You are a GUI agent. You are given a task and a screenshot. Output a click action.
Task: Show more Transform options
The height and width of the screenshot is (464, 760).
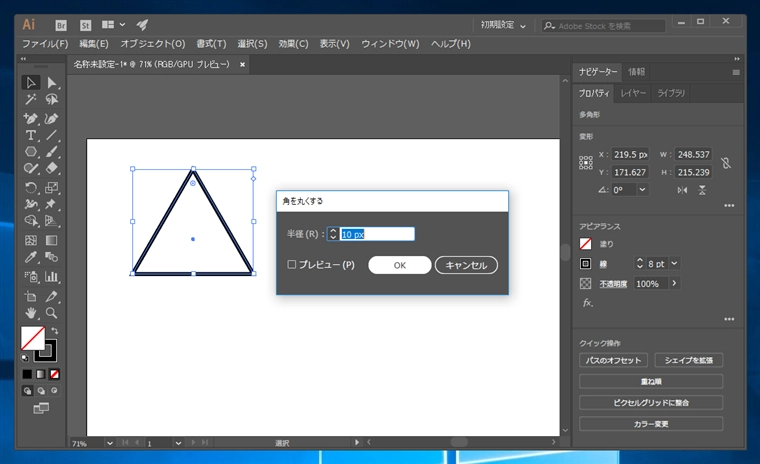[x=729, y=206]
